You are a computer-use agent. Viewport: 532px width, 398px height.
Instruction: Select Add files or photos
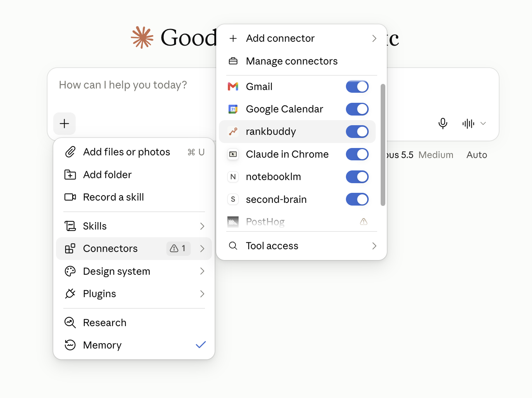tap(134, 152)
